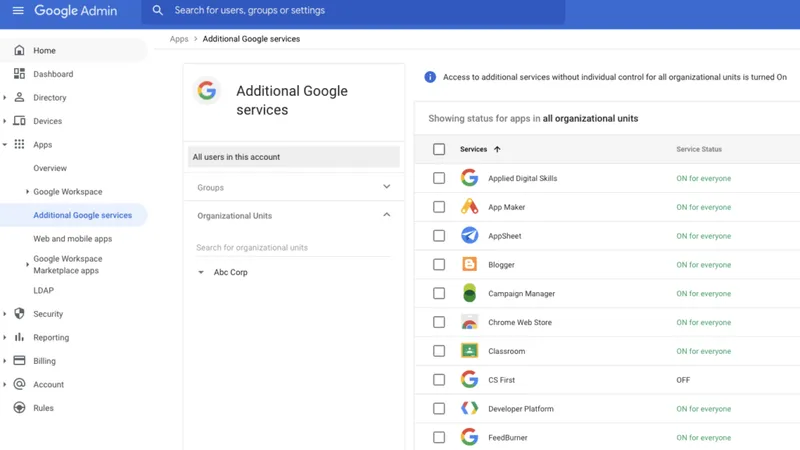Viewport: 800px width, 450px height.
Task: Expand the Directory sidebar arrow
Action: [x=5, y=97]
